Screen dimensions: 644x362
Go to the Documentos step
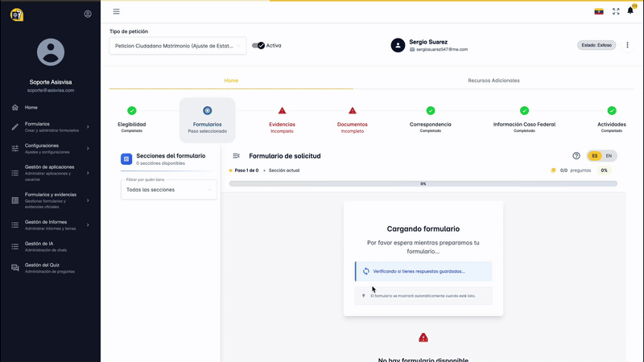[x=353, y=117]
